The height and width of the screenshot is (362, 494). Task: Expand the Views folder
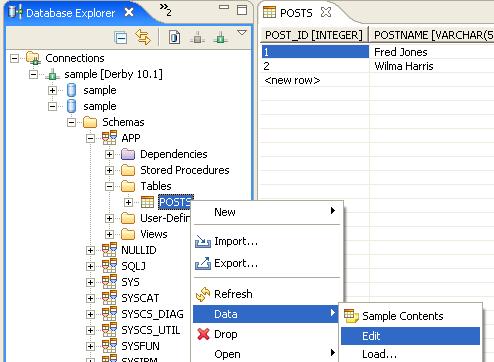[x=109, y=234]
